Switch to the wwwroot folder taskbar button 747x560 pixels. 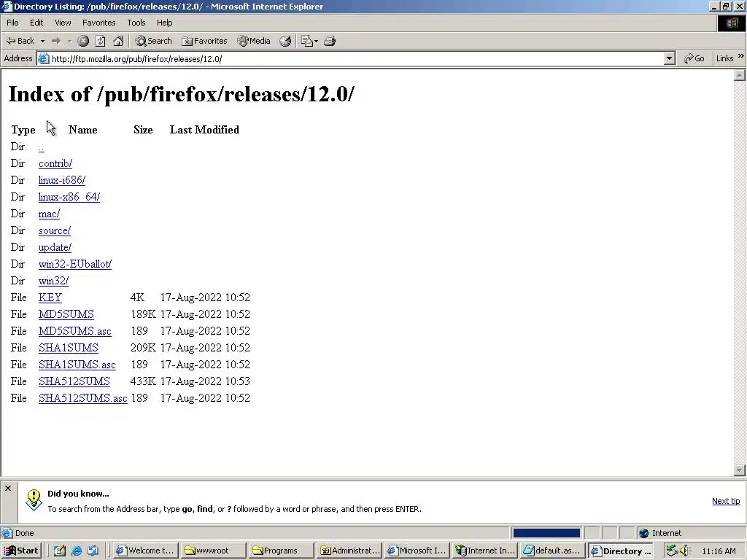[x=212, y=551]
